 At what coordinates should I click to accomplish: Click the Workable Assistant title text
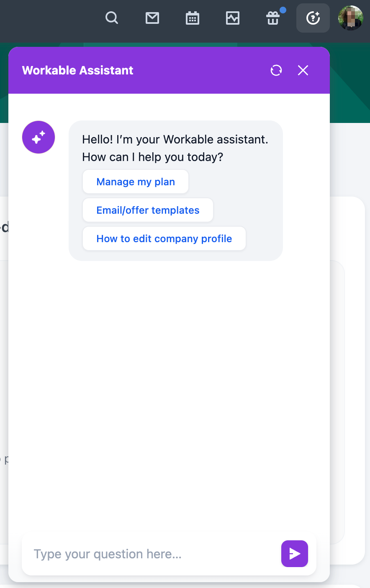pyautogui.click(x=78, y=70)
